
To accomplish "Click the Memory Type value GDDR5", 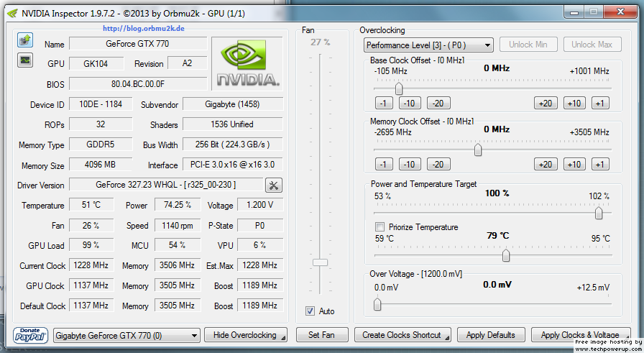I will pos(101,145).
